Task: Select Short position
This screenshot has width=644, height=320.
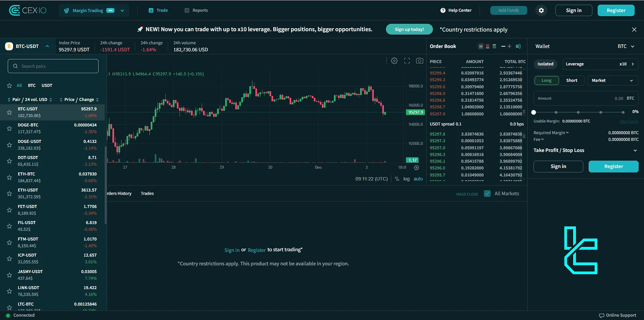Action: [572, 81]
